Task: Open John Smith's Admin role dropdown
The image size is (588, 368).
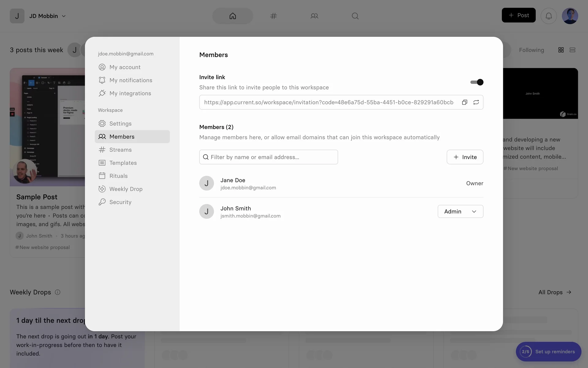Action: (460, 211)
